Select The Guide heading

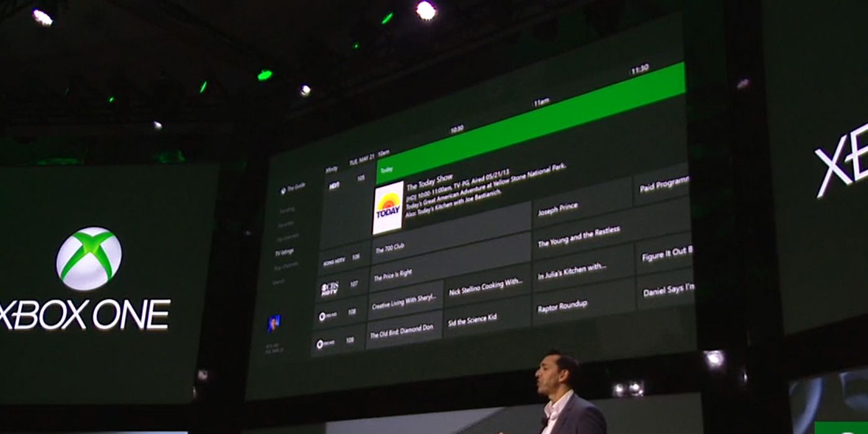296,186
